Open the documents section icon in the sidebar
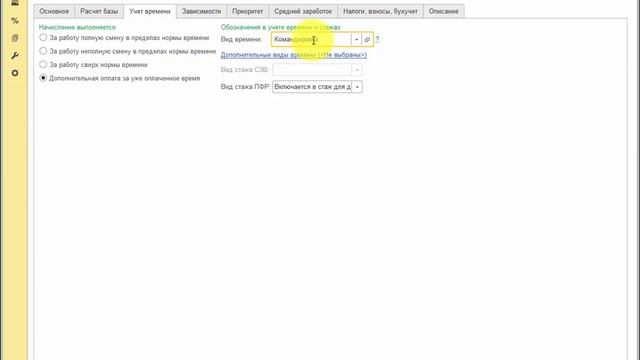The width and height of the screenshot is (640, 360). [15, 38]
